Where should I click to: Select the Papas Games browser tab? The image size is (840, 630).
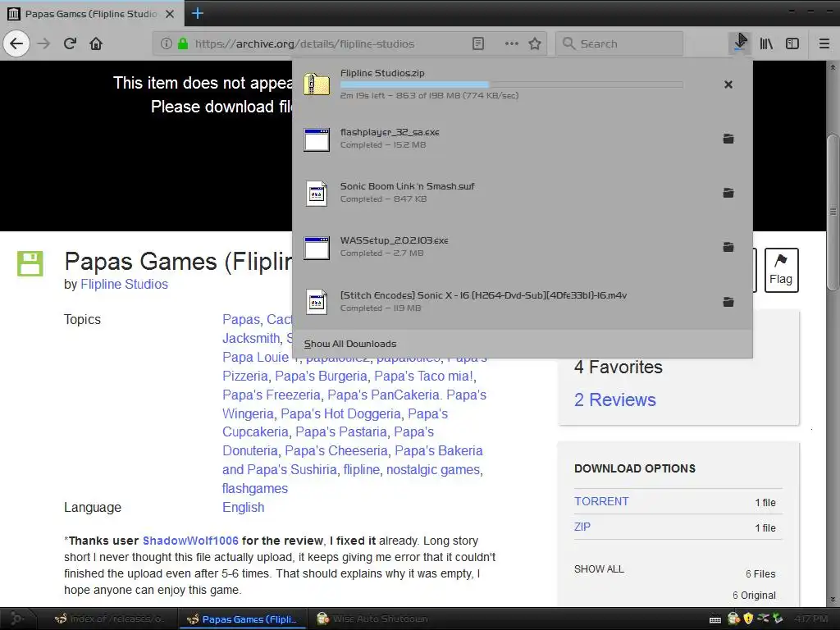click(92, 13)
